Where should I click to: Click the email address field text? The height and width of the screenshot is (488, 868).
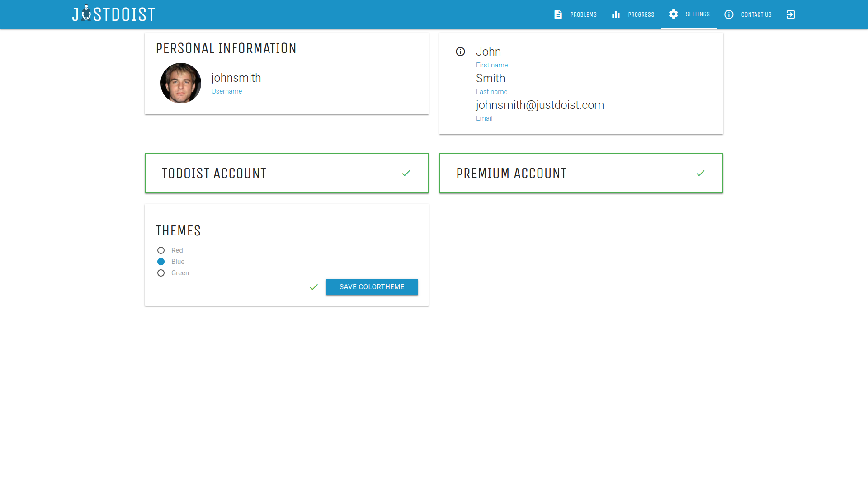pyautogui.click(x=539, y=105)
